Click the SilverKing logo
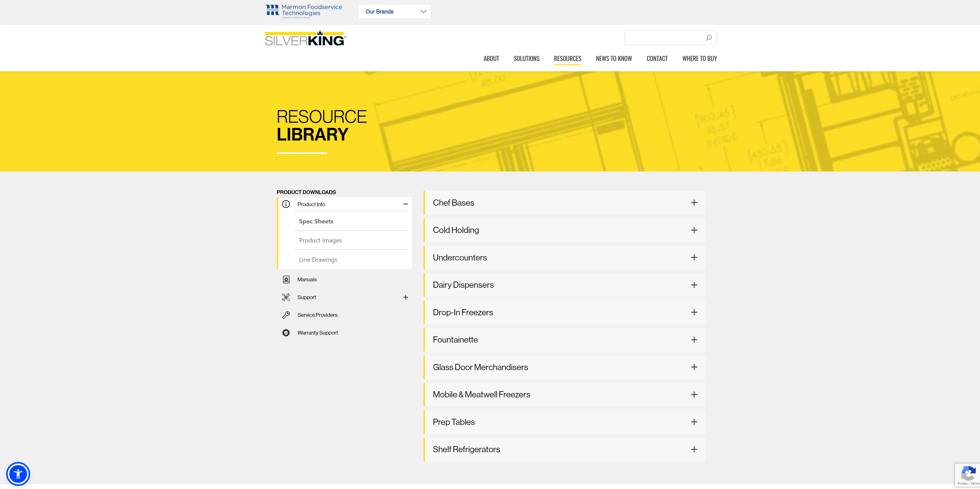Viewport: 980px width, 489px height. coord(306,39)
